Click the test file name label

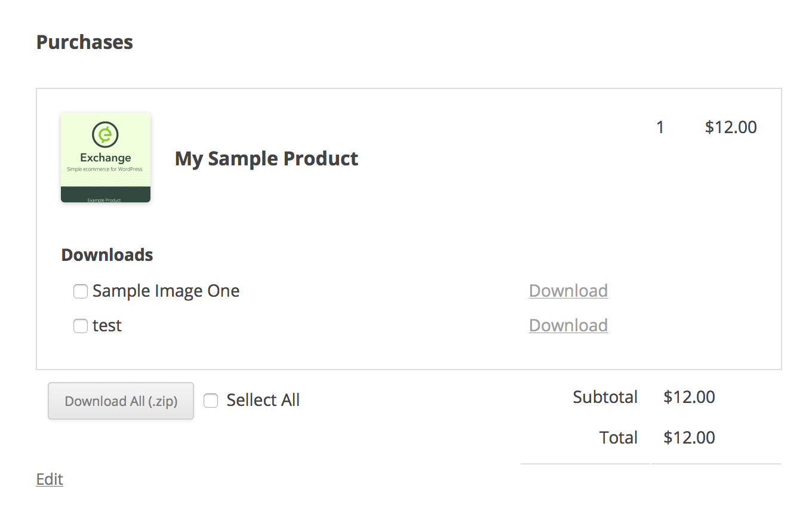pyautogui.click(x=107, y=326)
